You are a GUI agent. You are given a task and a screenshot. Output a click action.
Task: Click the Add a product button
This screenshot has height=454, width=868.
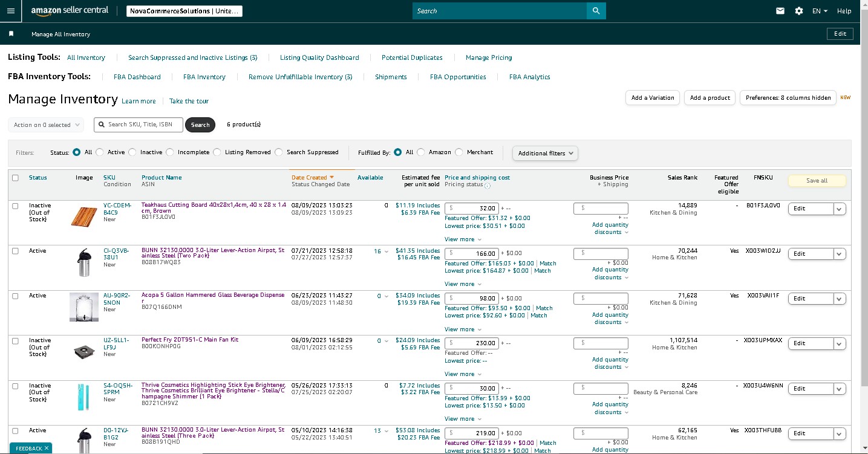[x=710, y=98]
